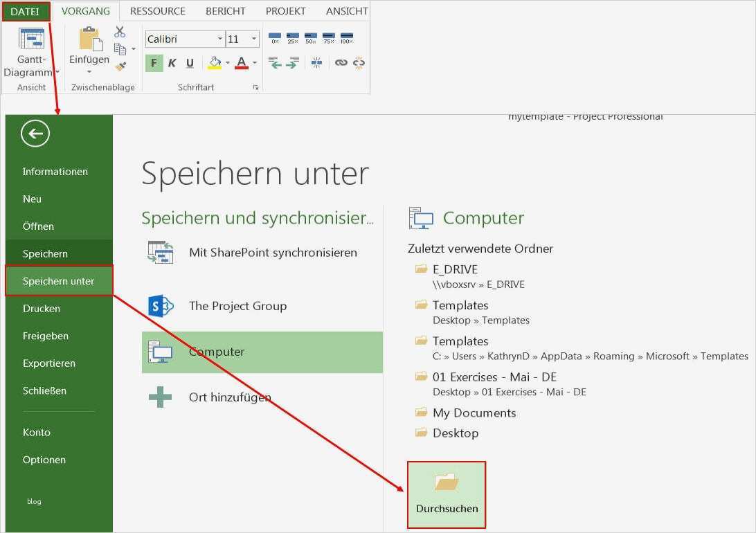Click the broken chain unlink icon
The height and width of the screenshot is (533, 756).
(359, 63)
